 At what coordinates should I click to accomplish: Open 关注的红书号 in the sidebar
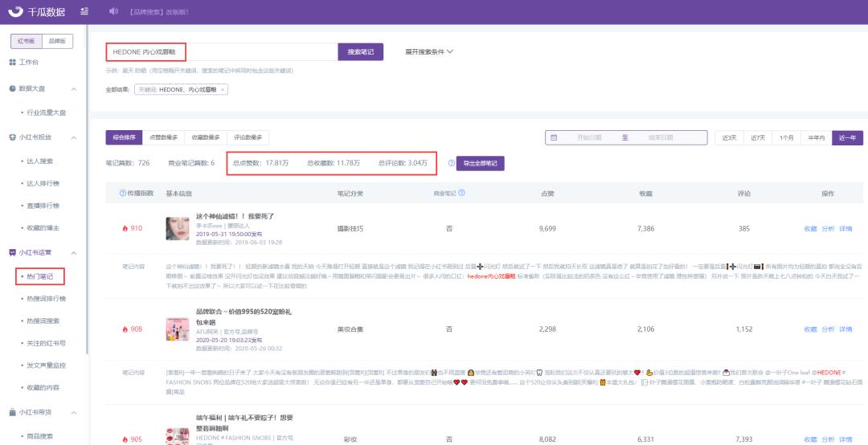(x=46, y=343)
